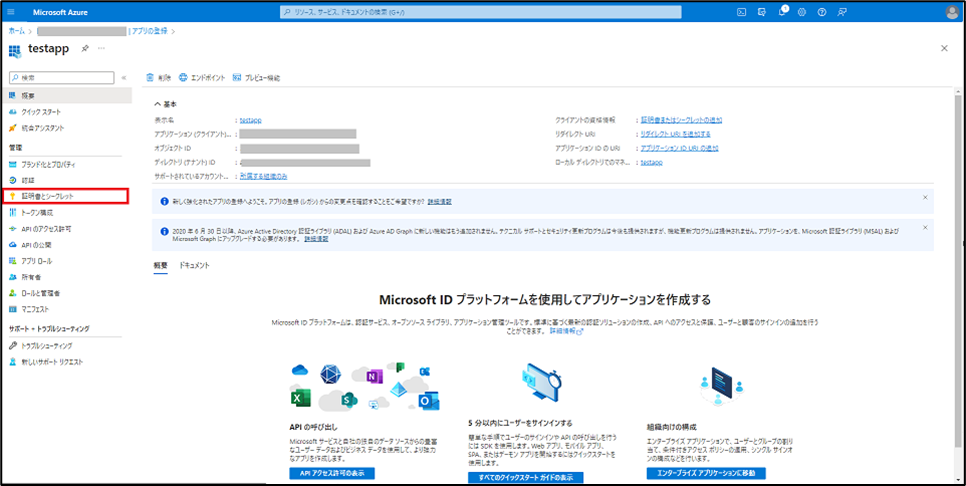Dismiss the ADAL deprecation banner
Viewport: 966px width, 486px height.
pyautogui.click(x=925, y=227)
